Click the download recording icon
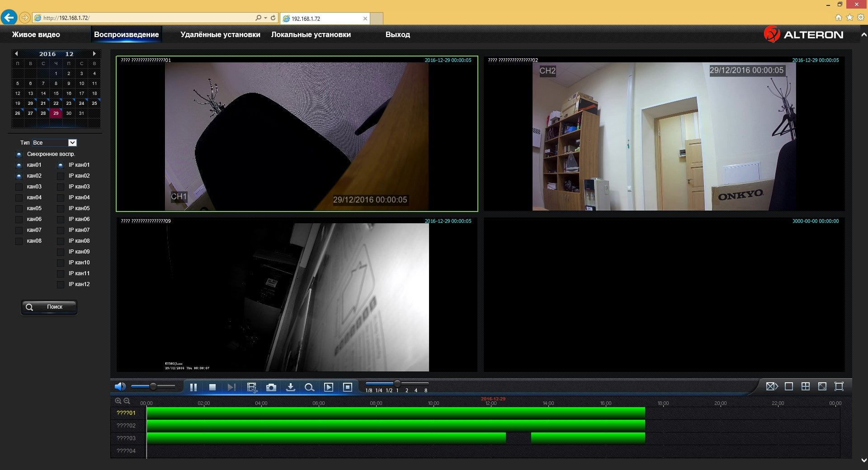Screen dimensions: 868x470 click(x=290, y=387)
